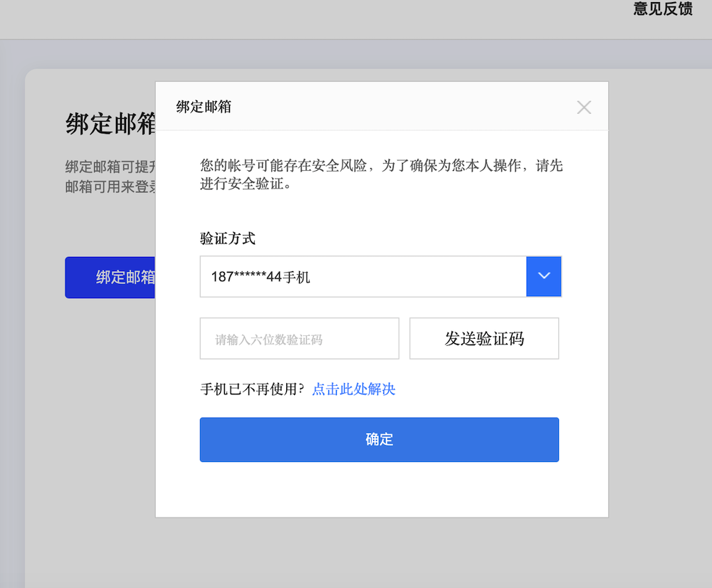The image size is (712, 588).
Task: Click the gray description text under page heading
Action: (107, 177)
